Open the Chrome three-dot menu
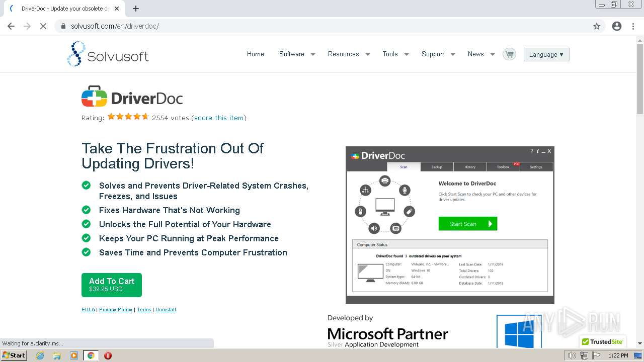 tap(633, 26)
